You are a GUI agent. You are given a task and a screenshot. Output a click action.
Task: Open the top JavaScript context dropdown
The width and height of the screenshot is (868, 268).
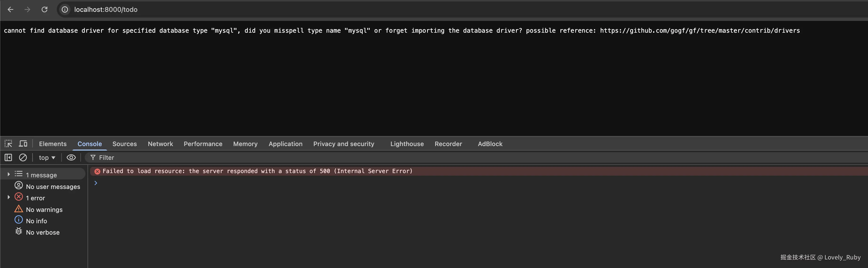pyautogui.click(x=47, y=157)
